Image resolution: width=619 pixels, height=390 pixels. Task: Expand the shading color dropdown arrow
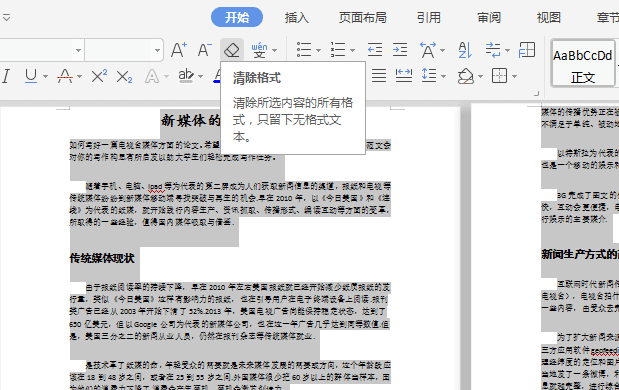[x=480, y=77]
